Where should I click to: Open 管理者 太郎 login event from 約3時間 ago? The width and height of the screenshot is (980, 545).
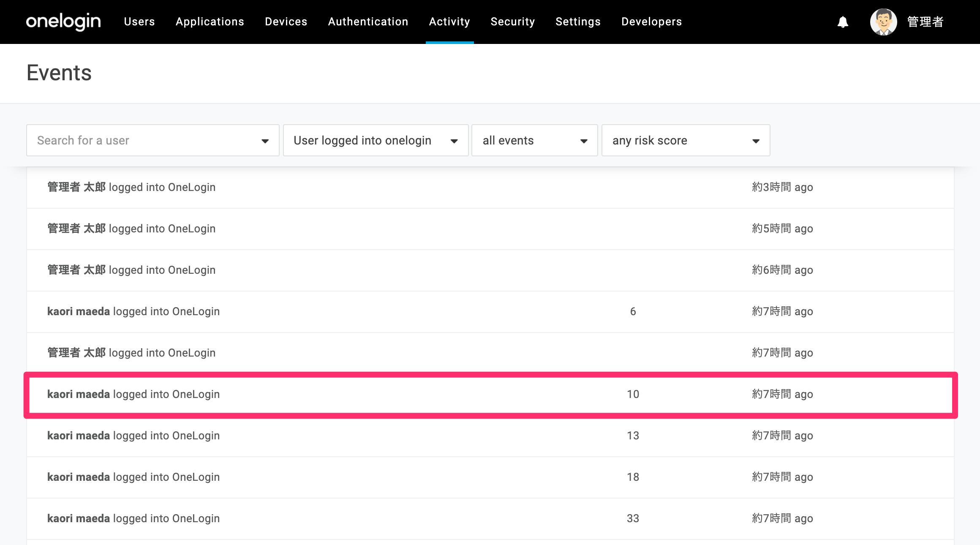point(490,187)
